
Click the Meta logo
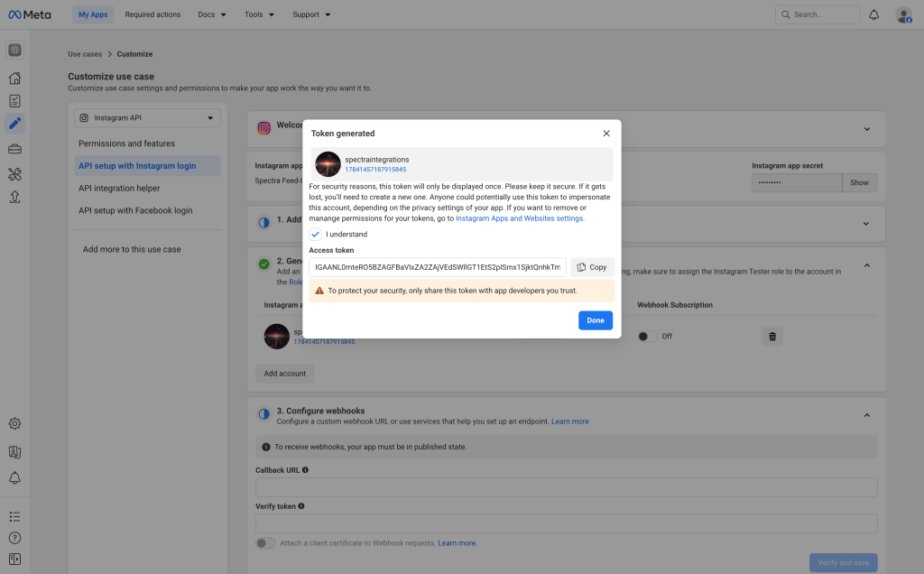coord(30,14)
